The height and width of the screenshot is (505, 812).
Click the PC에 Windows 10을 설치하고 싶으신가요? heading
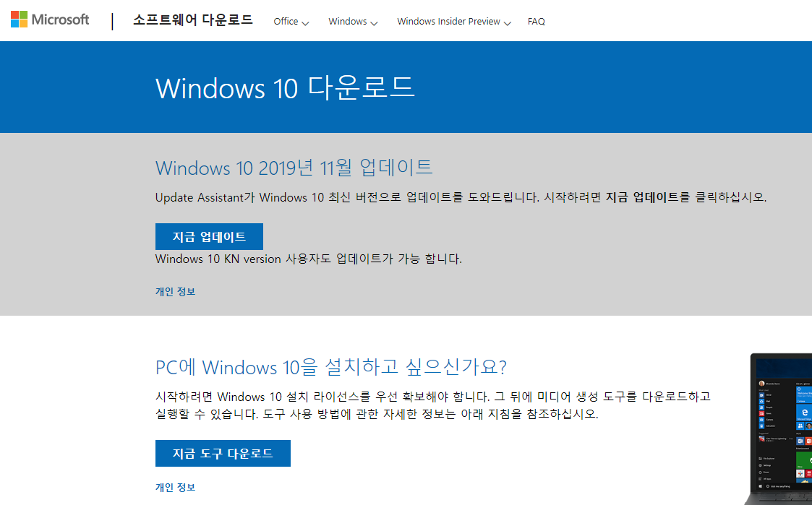(331, 367)
